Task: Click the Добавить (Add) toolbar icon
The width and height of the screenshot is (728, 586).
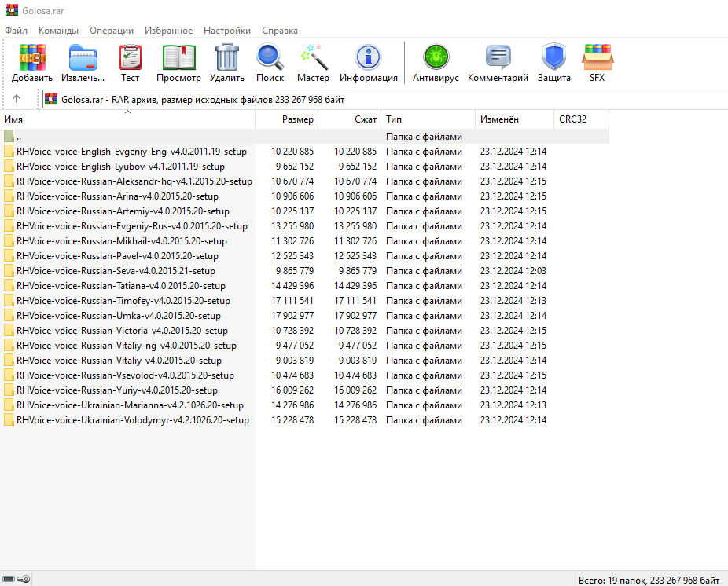Action: pyautogui.click(x=32, y=58)
